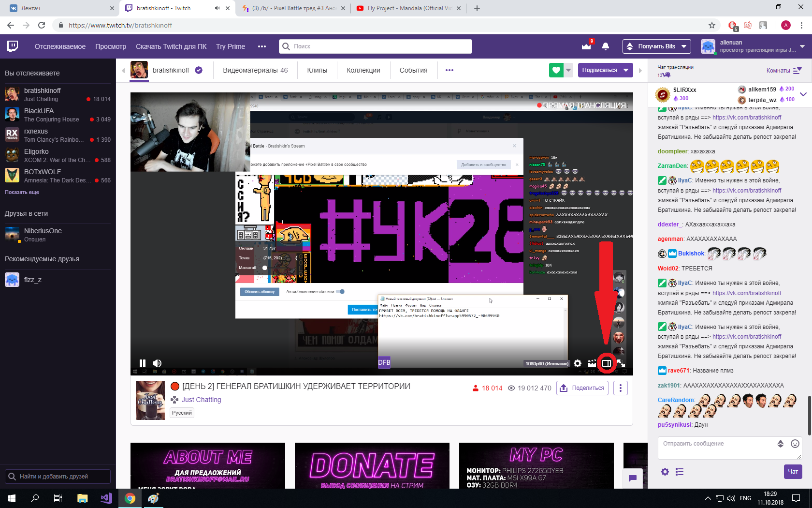Switch to Fly Project Mandala YouTube tab

pyautogui.click(x=409, y=8)
